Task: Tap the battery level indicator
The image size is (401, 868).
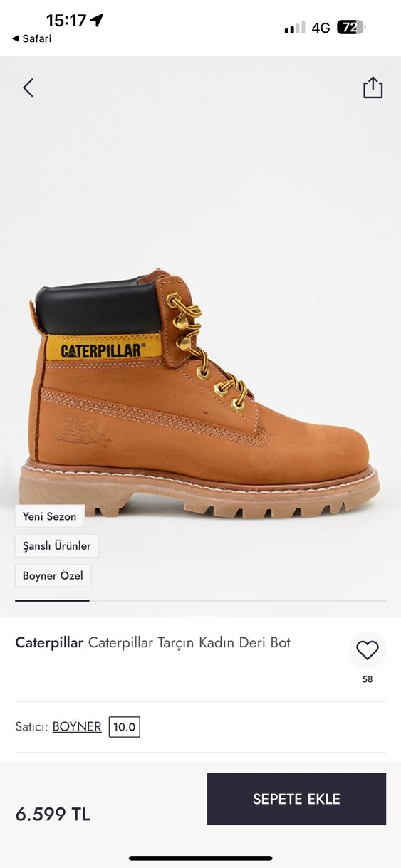Action: [x=351, y=28]
